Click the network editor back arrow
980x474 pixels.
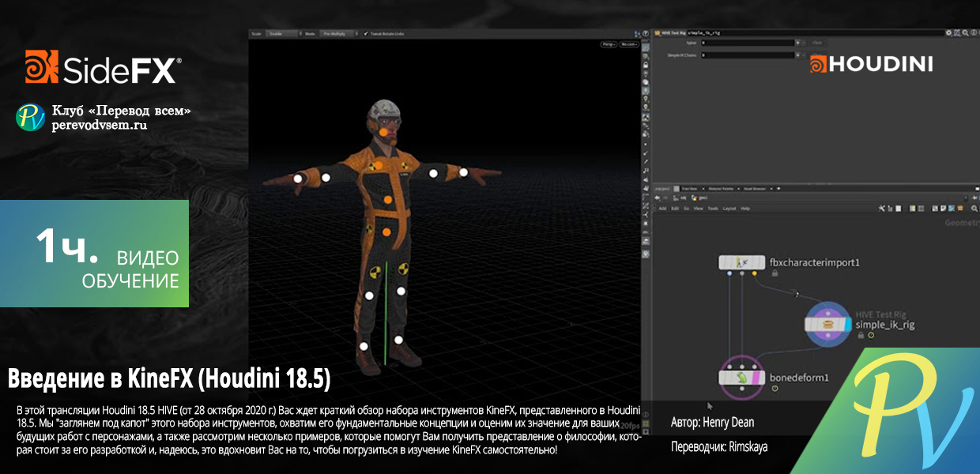pyautogui.click(x=658, y=197)
